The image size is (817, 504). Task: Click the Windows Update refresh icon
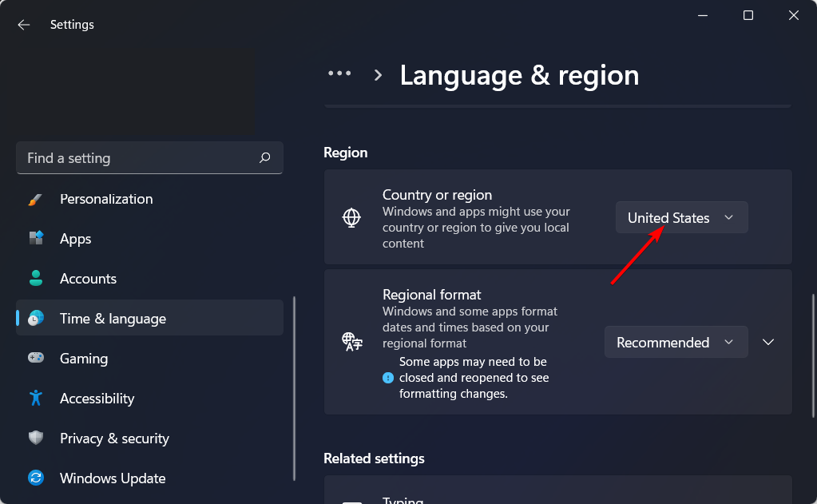pos(36,478)
